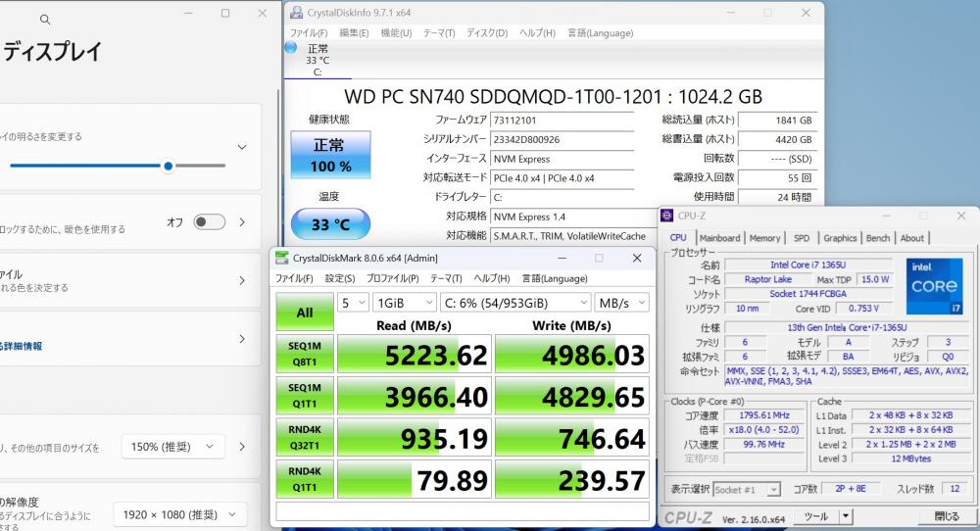Open the 1GiB test size dropdown
Screen dimensions: 980x531
point(402,303)
